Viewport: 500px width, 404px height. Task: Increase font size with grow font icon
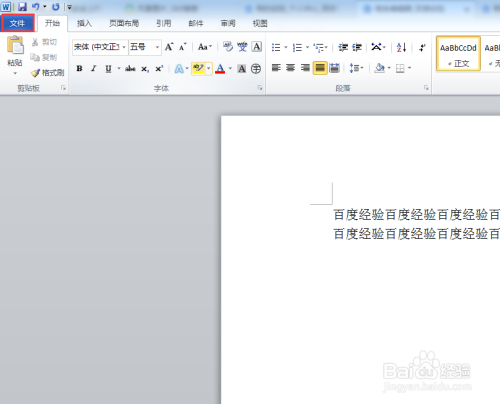pyautogui.click(x=169, y=47)
